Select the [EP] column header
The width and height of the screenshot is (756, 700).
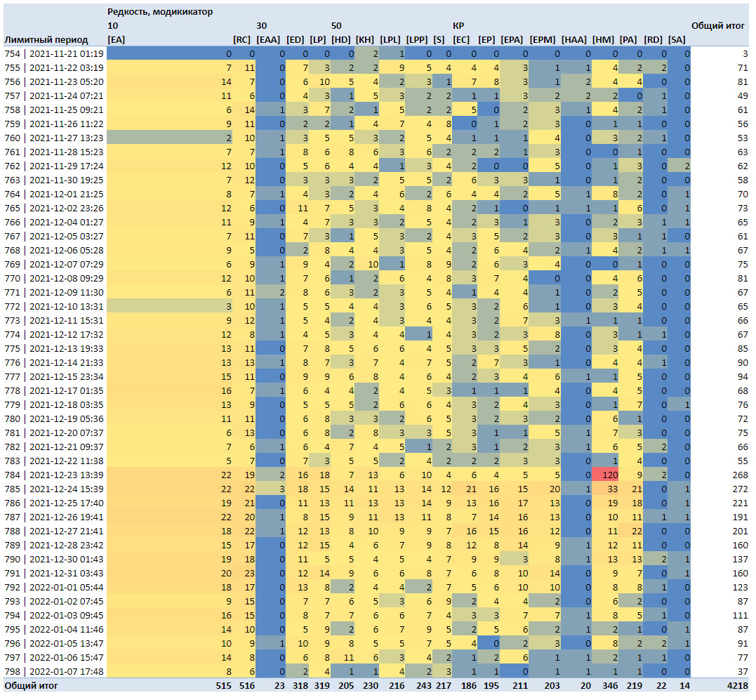pos(486,39)
